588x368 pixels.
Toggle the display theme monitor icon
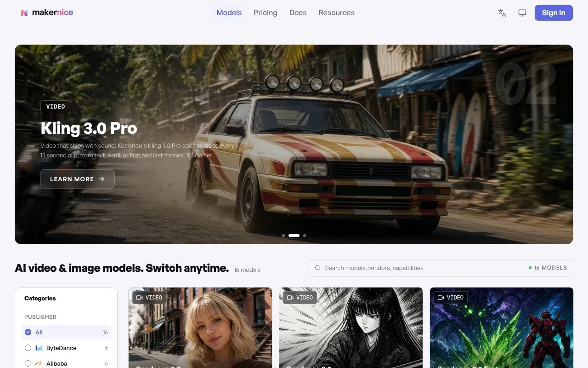pyautogui.click(x=522, y=13)
